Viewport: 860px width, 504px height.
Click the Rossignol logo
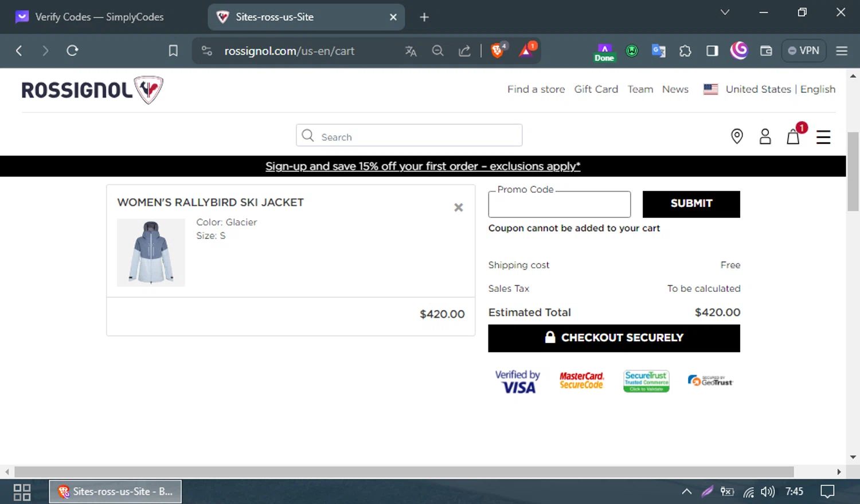click(x=92, y=90)
